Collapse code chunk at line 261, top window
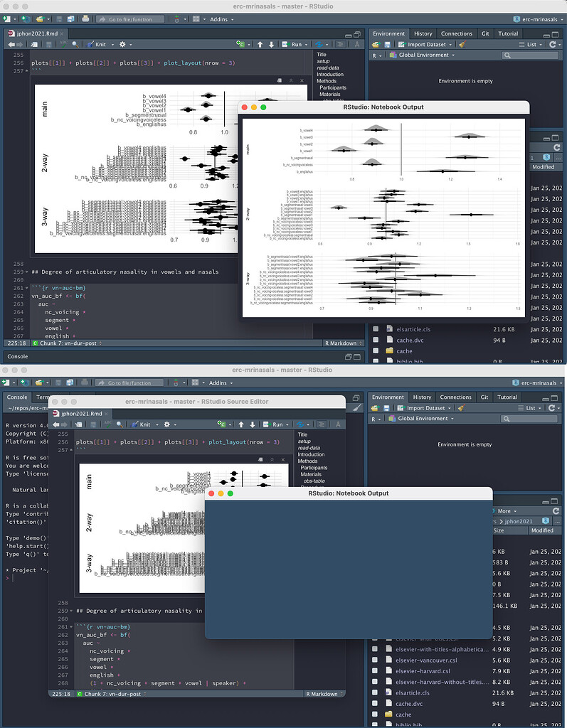567x728 pixels. [x=26, y=288]
